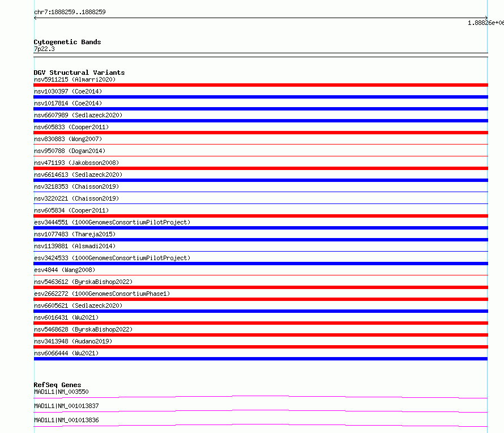Click the 1.88826e+06 scale value

pyautogui.click(x=486, y=23)
